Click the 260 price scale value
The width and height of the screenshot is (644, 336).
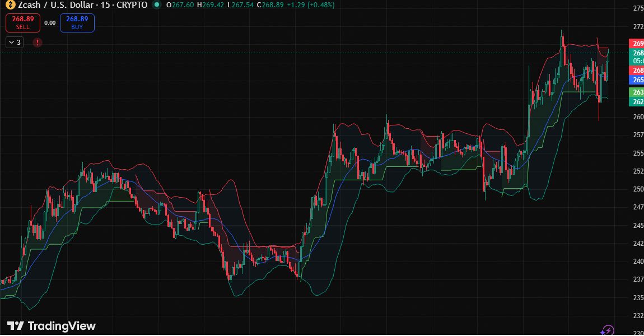pos(638,116)
